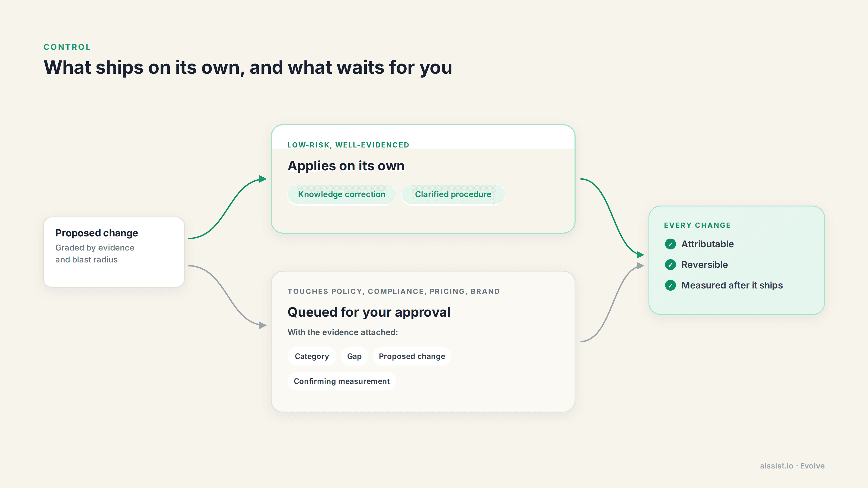
Task: Click the Reversible green checkmark icon
Action: point(670,265)
